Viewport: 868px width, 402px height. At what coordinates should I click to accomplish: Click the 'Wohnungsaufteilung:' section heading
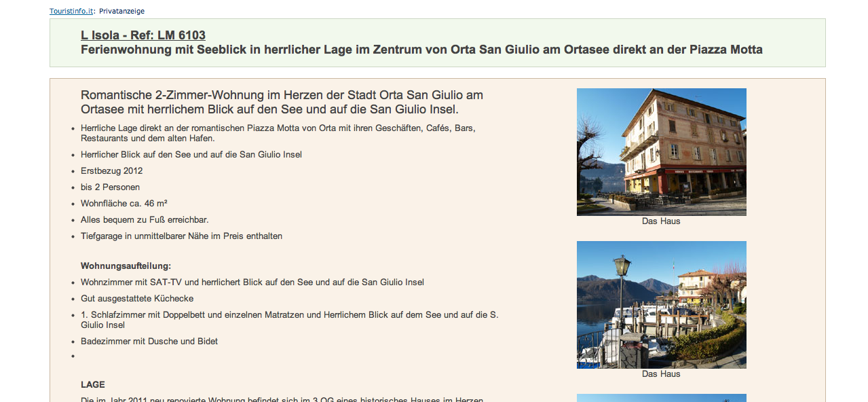[x=126, y=266]
